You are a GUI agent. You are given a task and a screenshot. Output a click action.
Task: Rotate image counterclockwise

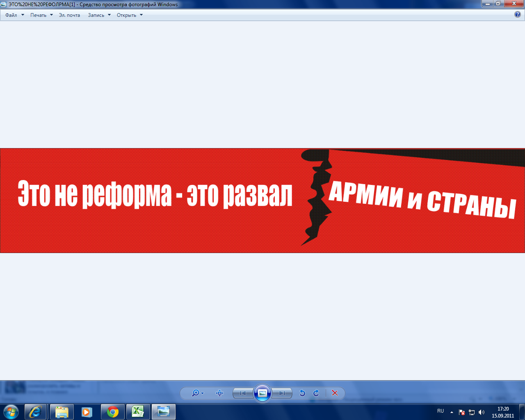[302, 393]
